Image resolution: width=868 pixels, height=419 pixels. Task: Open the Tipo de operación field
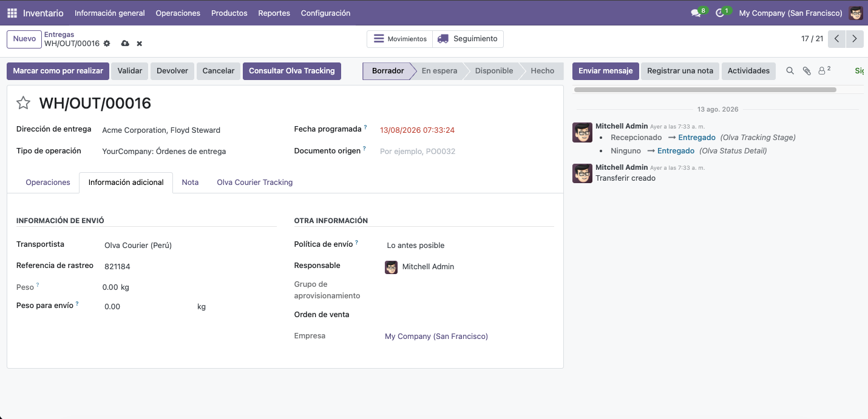tap(189, 152)
